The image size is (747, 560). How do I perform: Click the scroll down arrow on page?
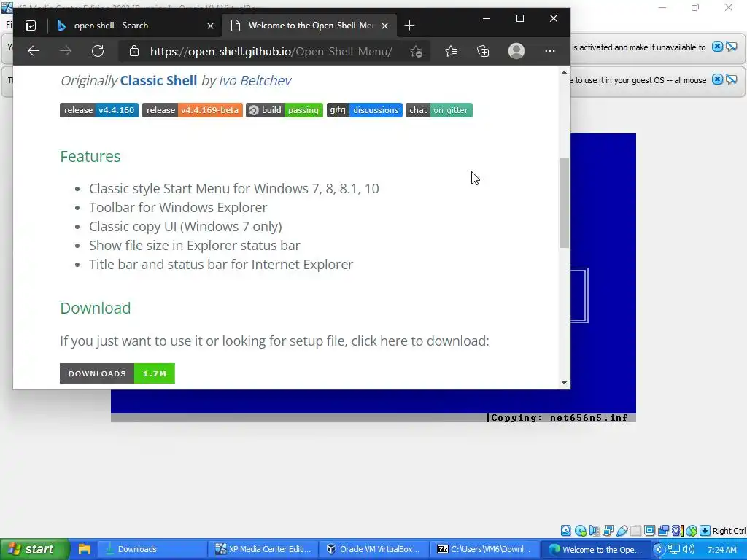[x=564, y=382]
